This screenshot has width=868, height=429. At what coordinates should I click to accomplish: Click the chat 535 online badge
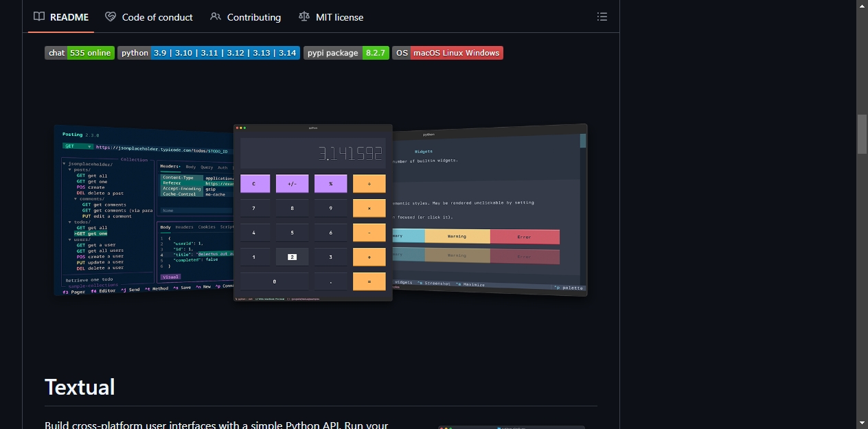click(80, 53)
